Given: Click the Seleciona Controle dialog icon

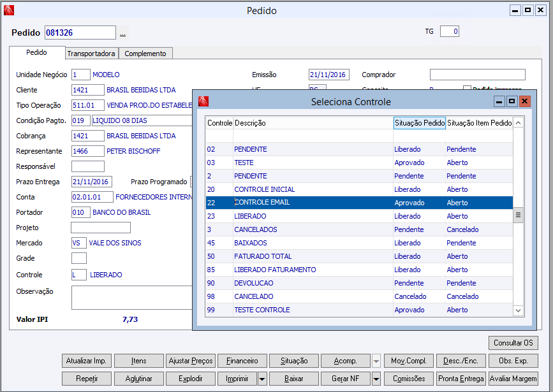Looking at the screenshot, I should pos(203,101).
